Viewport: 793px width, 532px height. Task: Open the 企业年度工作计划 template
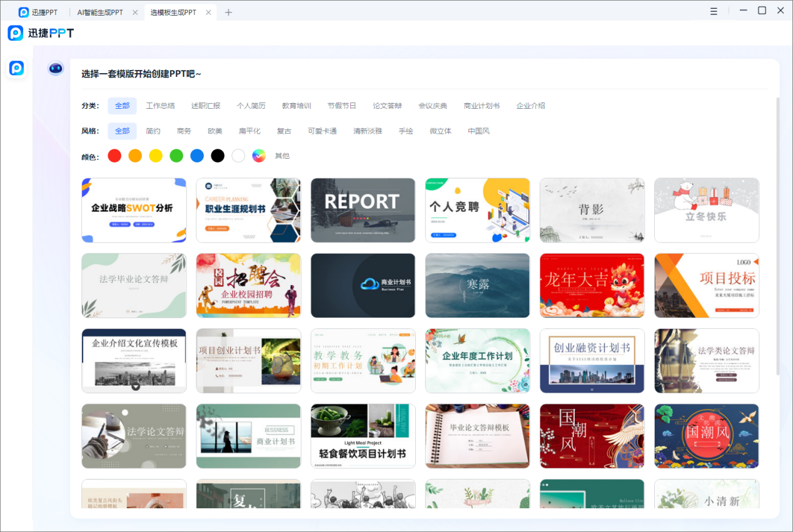click(x=477, y=361)
